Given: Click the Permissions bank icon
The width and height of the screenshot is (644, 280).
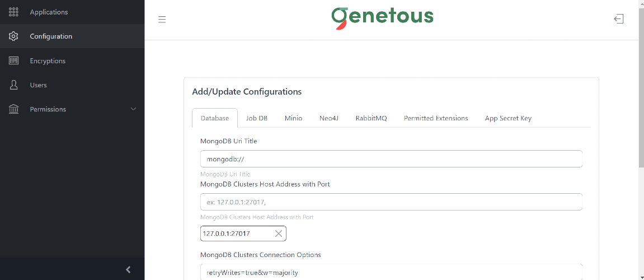Looking at the screenshot, I should point(13,109).
